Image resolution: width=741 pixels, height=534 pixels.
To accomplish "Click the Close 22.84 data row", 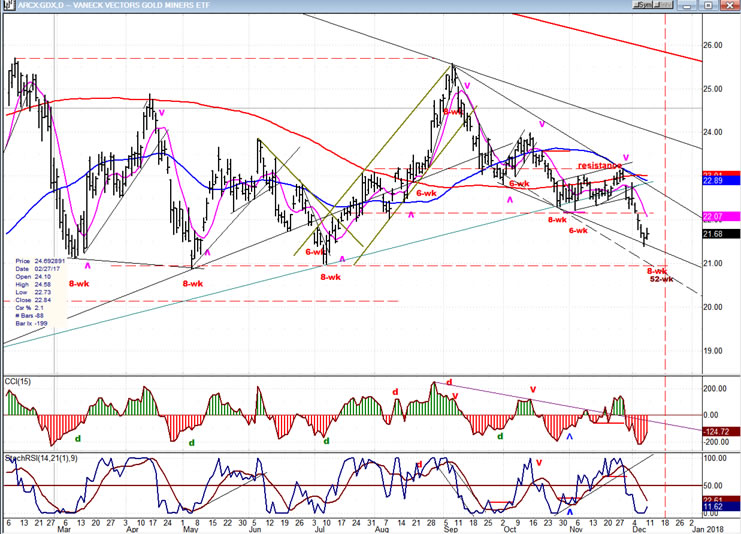I will (x=34, y=300).
